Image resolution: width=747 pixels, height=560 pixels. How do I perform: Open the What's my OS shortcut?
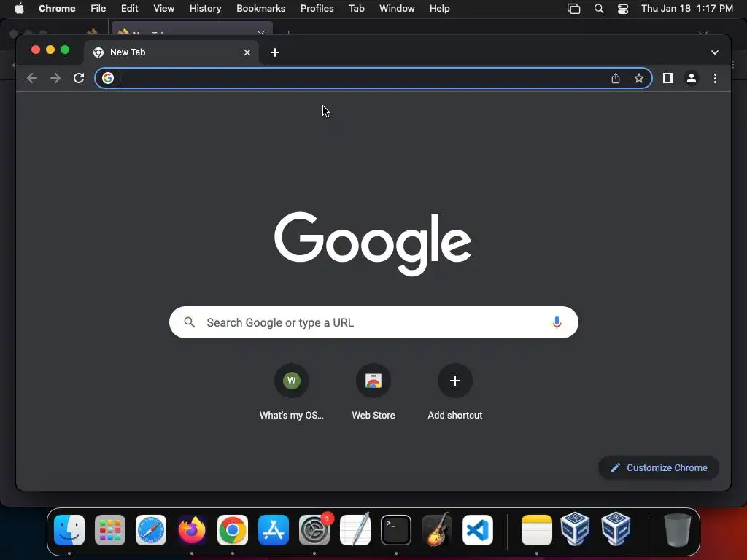(292, 392)
